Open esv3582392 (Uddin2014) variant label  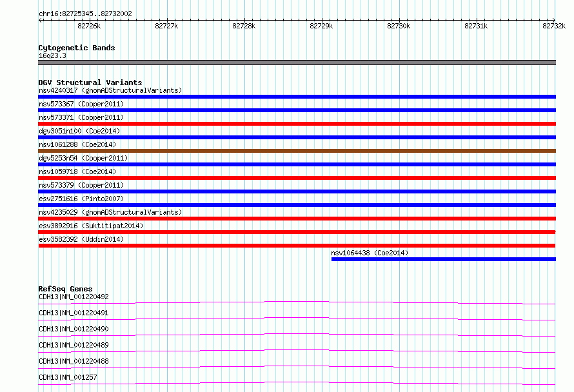tap(81, 239)
